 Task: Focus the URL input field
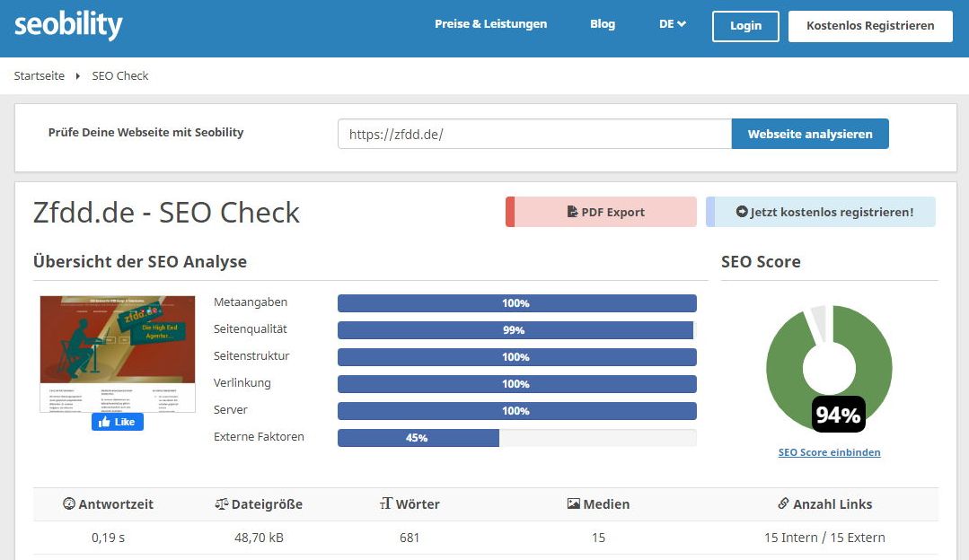(534, 134)
